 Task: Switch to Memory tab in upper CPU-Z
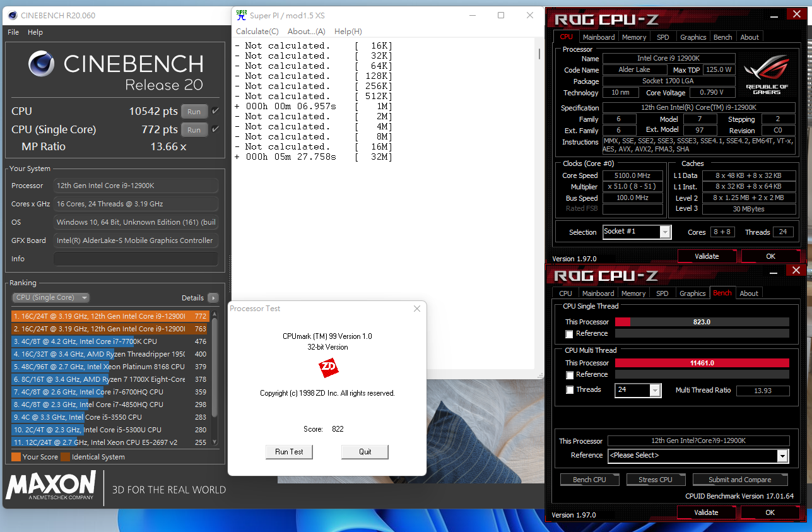tap(634, 37)
